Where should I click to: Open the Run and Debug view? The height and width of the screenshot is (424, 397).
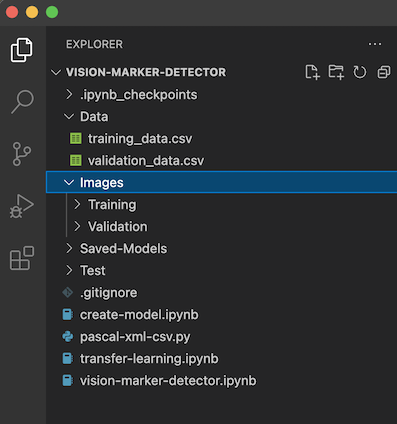[x=22, y=206]
